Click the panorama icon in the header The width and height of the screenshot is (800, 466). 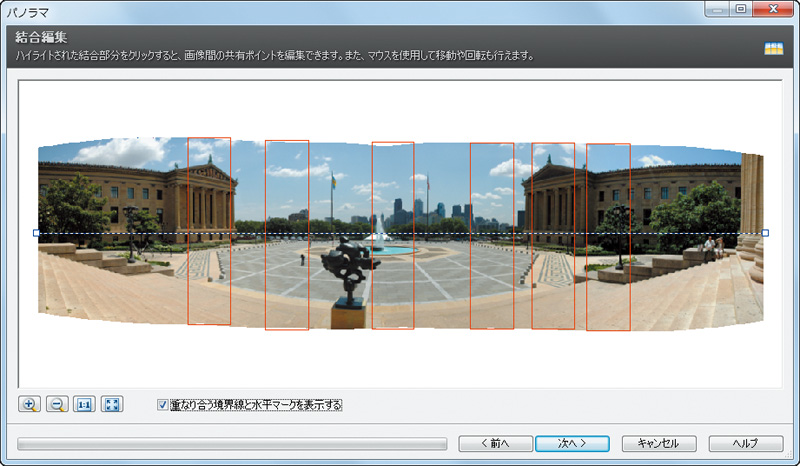click(x=773, y=49)
